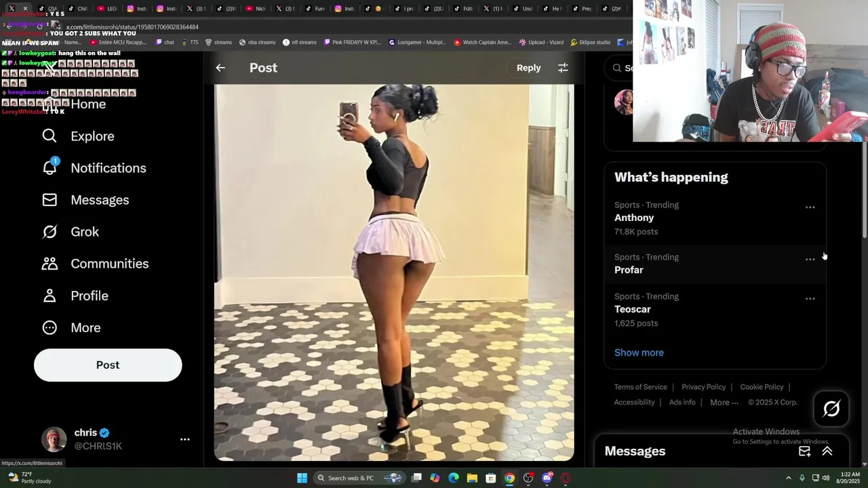Open the weather widget showing 72°F

[31, 478]
